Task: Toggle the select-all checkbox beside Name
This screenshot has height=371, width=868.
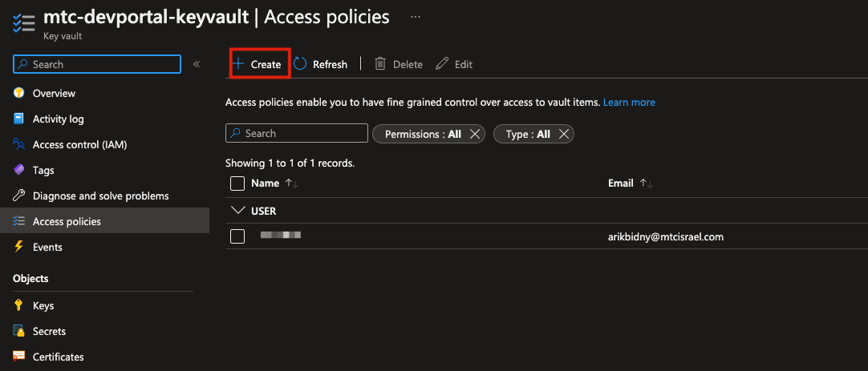Action: (237, 183)
